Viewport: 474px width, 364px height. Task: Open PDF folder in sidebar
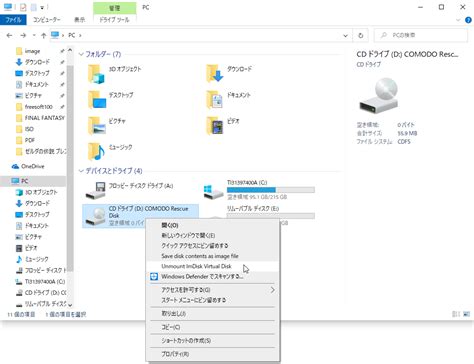click(30, 140)
